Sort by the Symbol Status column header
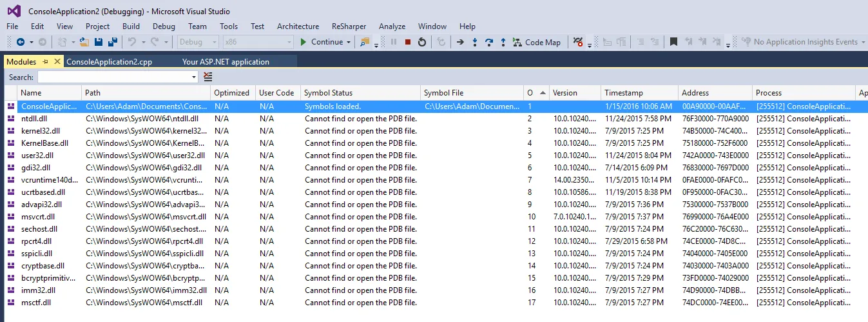 [361, 93]
